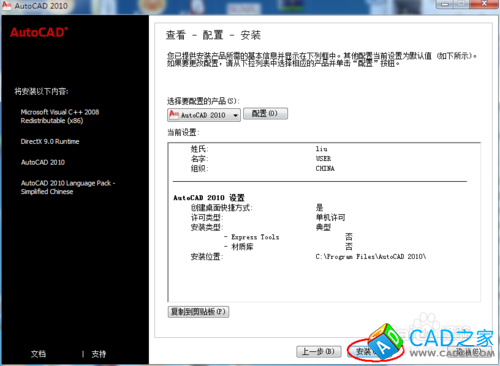Click the 上一步 (B) back button
Viewport: 500px width, 366px height.
(318, 351)
